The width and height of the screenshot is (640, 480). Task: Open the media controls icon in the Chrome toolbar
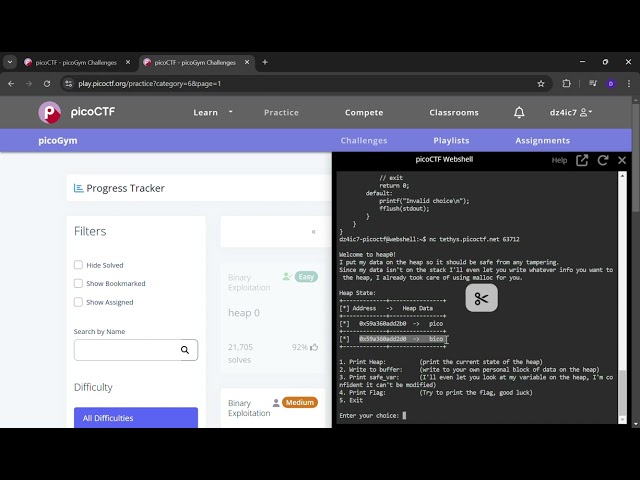pyautogui.click(x=593, y=84)
